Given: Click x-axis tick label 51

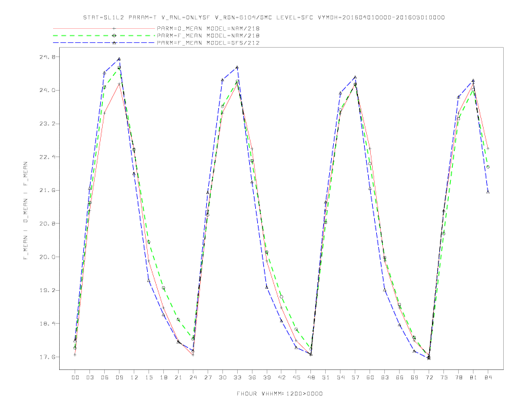Looking at the screenshot, I should click(326, 377).
